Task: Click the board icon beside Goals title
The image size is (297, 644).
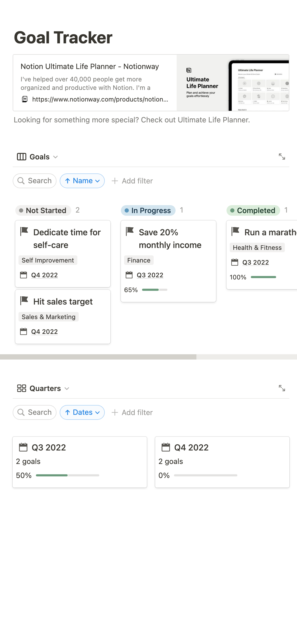Action: (21, 157)
